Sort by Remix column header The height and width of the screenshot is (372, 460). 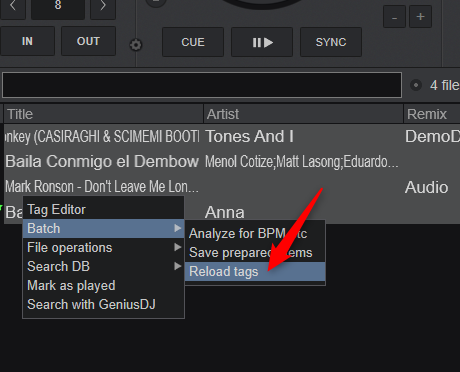(x=432, y=114)
